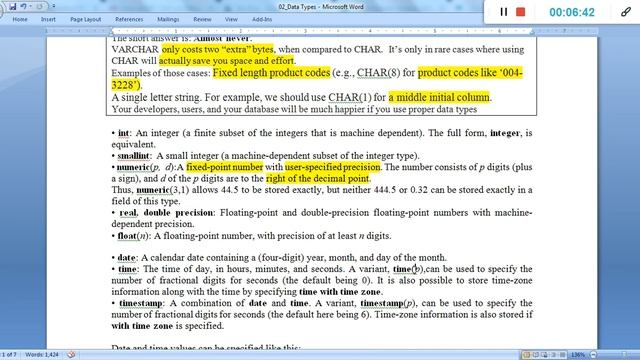Switch to Draft view in status bar

click(x=562, y=355)
